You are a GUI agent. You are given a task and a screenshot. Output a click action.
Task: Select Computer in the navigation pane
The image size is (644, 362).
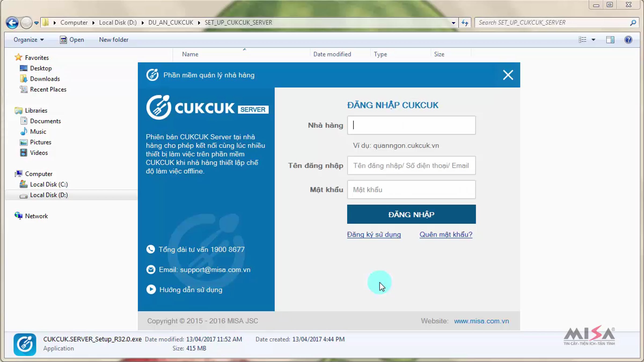point(39,174)
